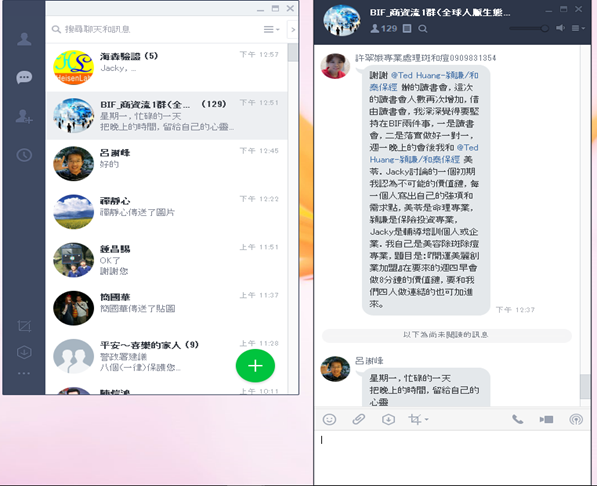
Task: Attach a file with the paperclip icon
Action: [x=358, y=419]
